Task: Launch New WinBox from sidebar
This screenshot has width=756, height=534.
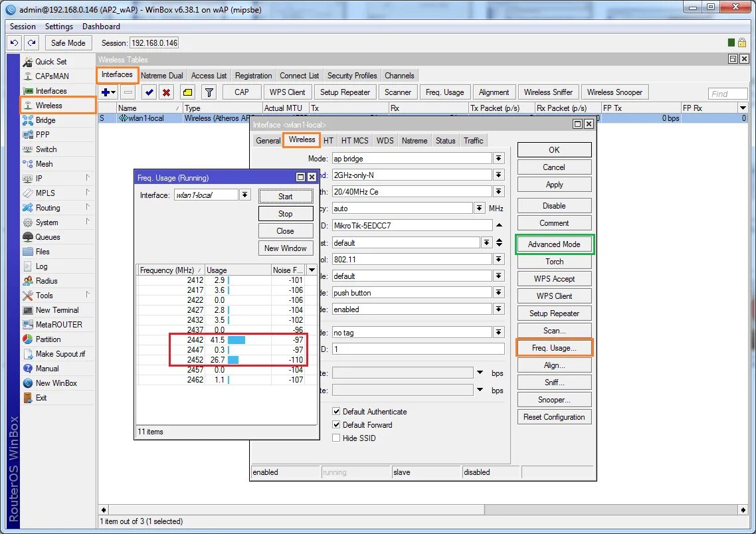Action: tap(56, 383)
